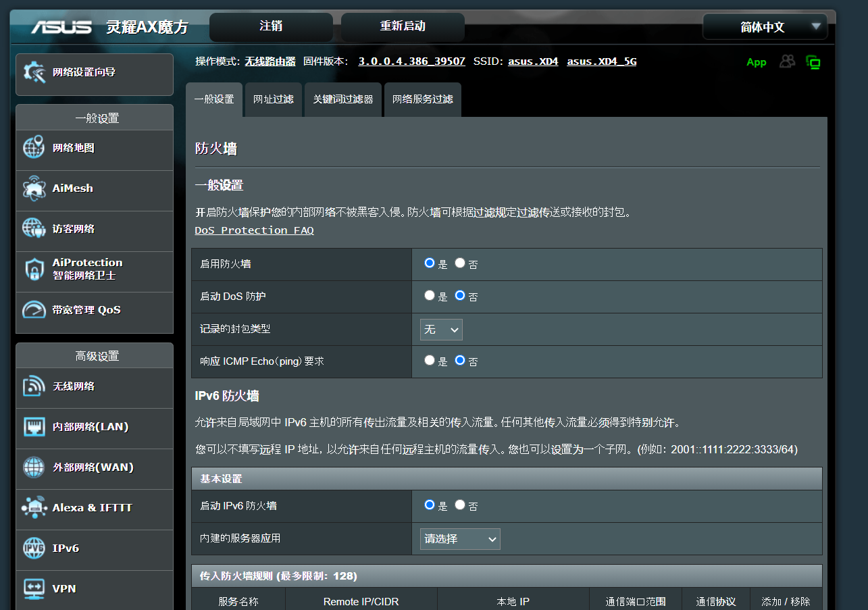Go to AiMesh via its icon

point(34,188)
